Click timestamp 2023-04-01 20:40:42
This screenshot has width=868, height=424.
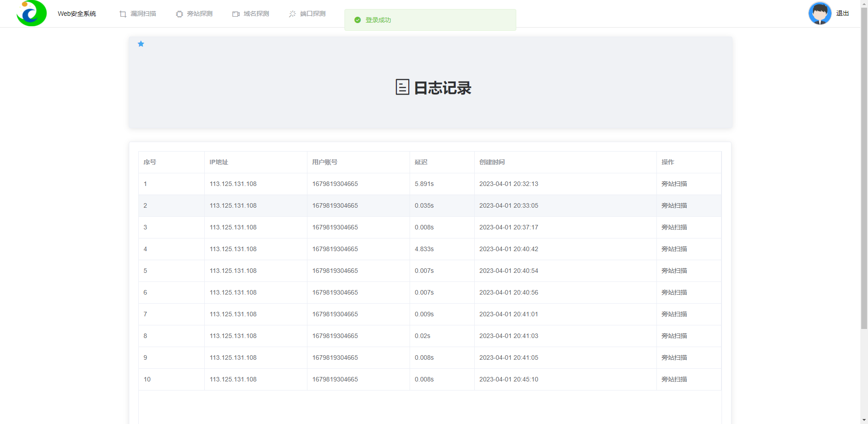pos(509,249)
